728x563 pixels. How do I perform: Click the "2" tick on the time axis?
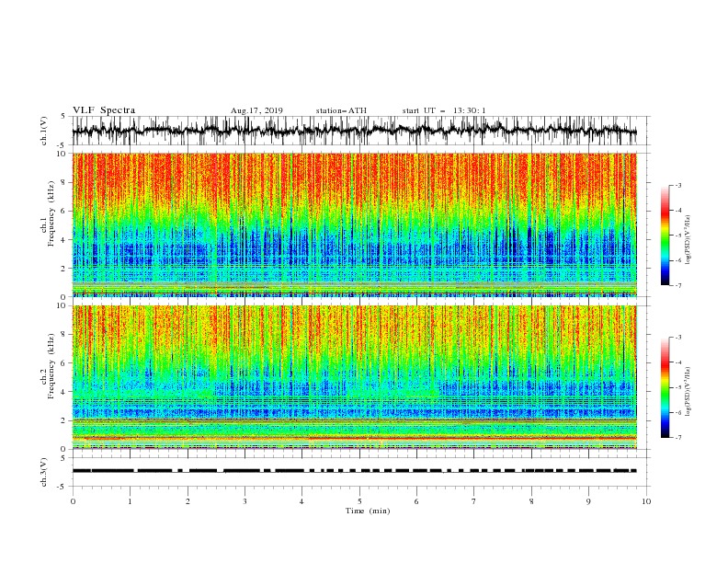(188, 501)
